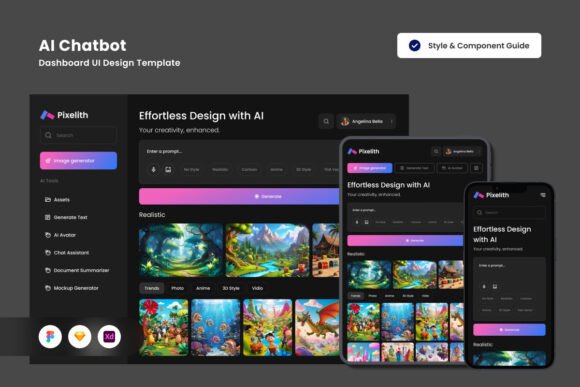Click the Dashboard UI Design Template subtitle
The image size is (580, 387).
pyautogui.click(x=109, y=63)
